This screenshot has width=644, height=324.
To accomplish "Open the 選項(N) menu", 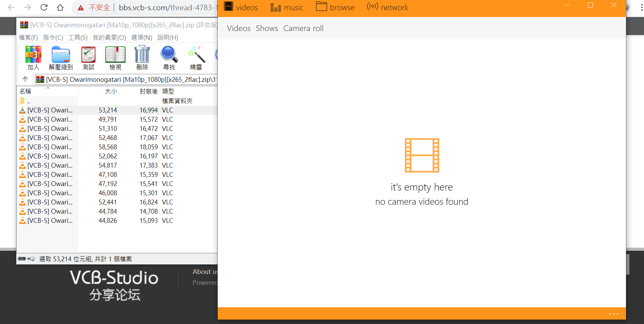I will [142, 37].
